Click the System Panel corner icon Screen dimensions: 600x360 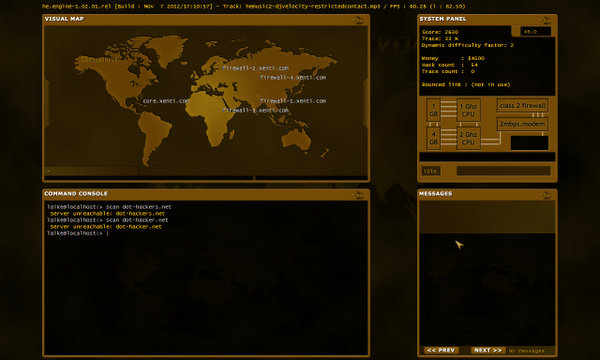click(x=546, y=20)
